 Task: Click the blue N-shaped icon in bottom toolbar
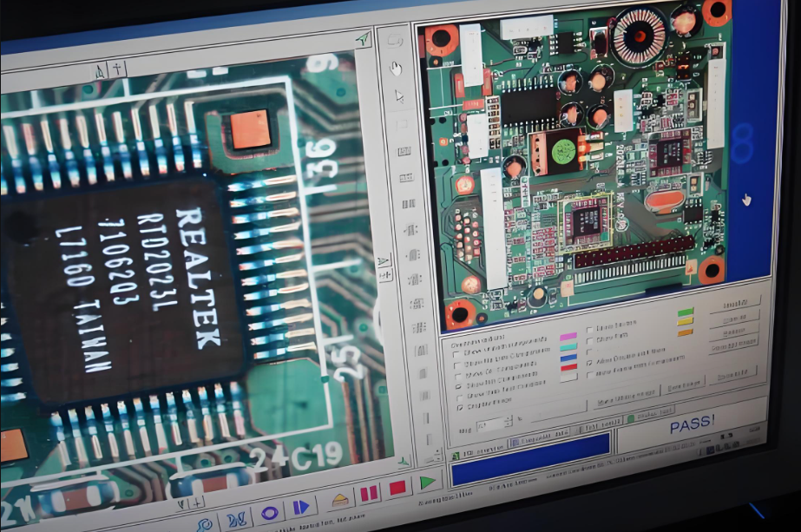pyautogui.click(x=236, y=519)
